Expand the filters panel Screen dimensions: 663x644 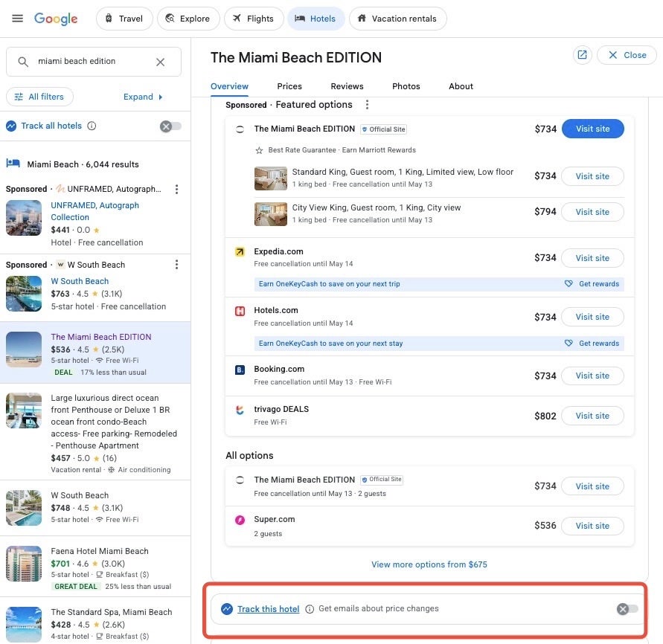point(142,97)
